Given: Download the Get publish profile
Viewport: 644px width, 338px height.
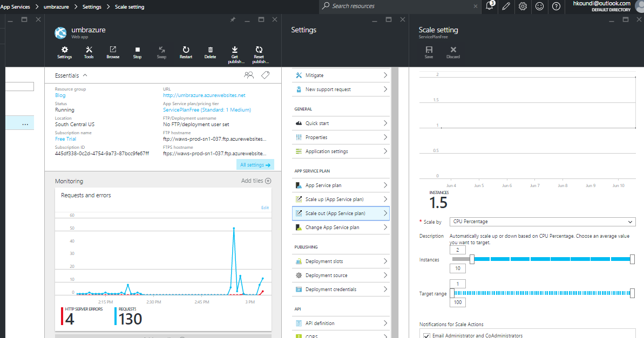Looking at the screenshot, I should point(236,55).
